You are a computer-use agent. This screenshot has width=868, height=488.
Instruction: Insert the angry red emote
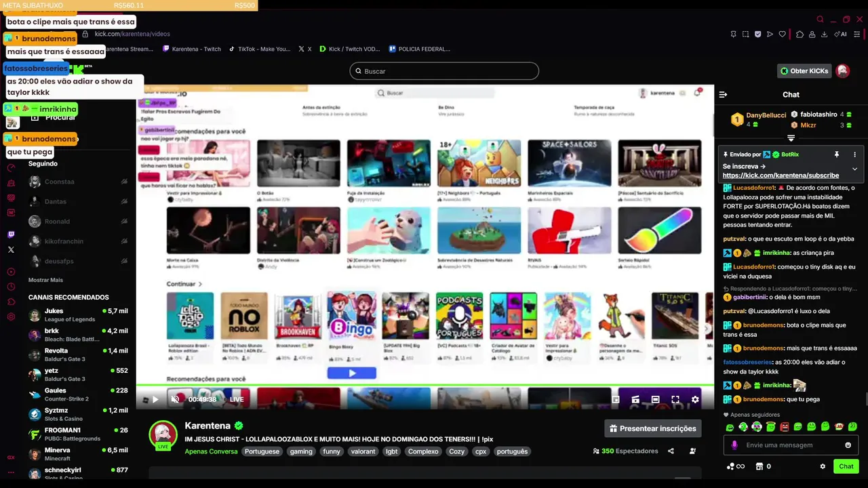pos(785,427)
